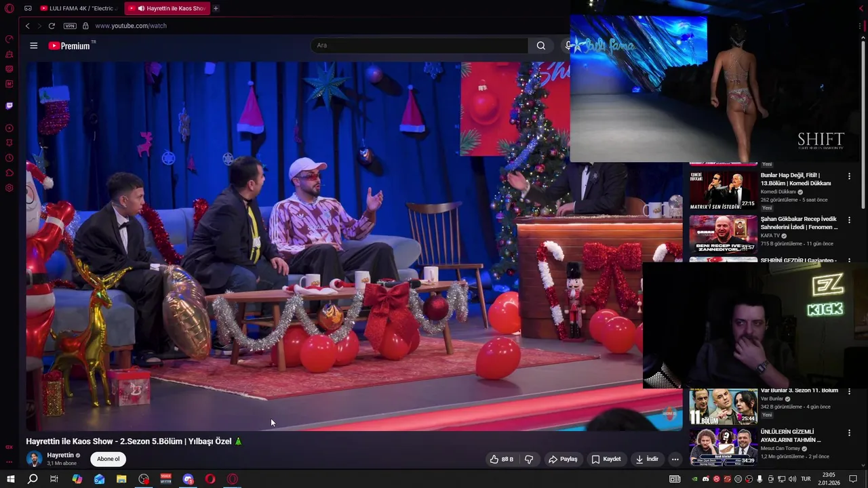Screen dimensions: 868x488
Task: Open the Hayrettin channel name link
Action: point(60,455)
